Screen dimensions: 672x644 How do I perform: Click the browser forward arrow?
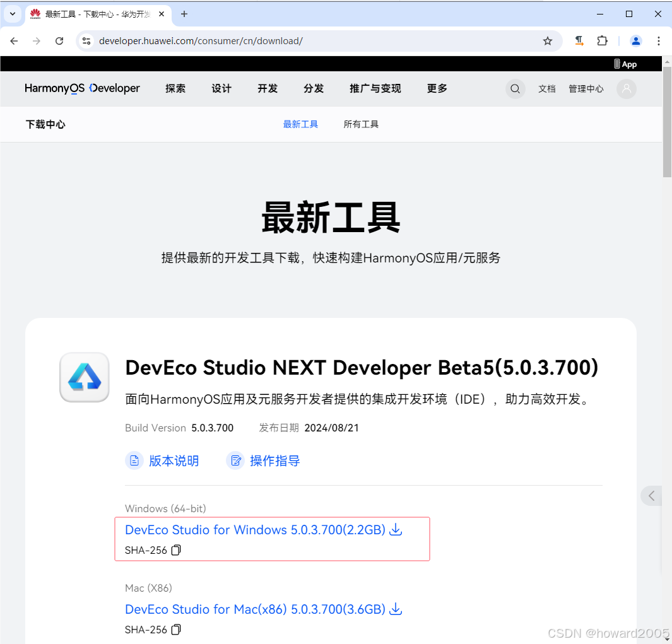(37, 41)
